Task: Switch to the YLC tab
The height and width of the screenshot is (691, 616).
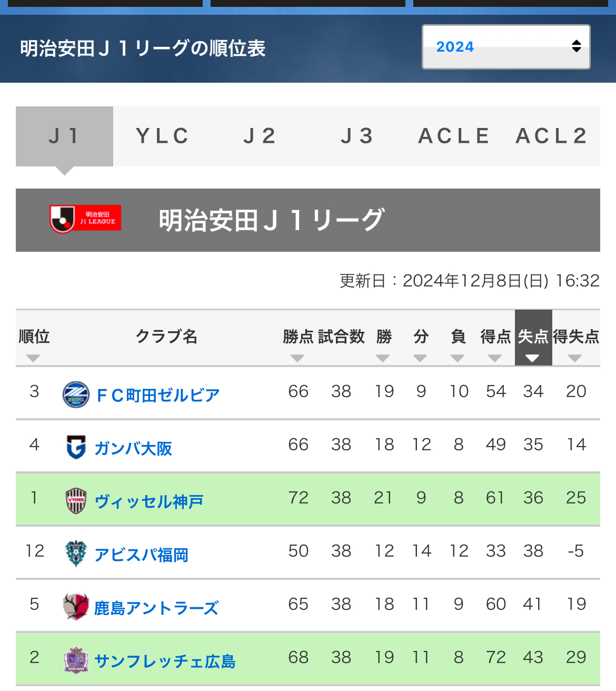Action: tap(162, 136)
